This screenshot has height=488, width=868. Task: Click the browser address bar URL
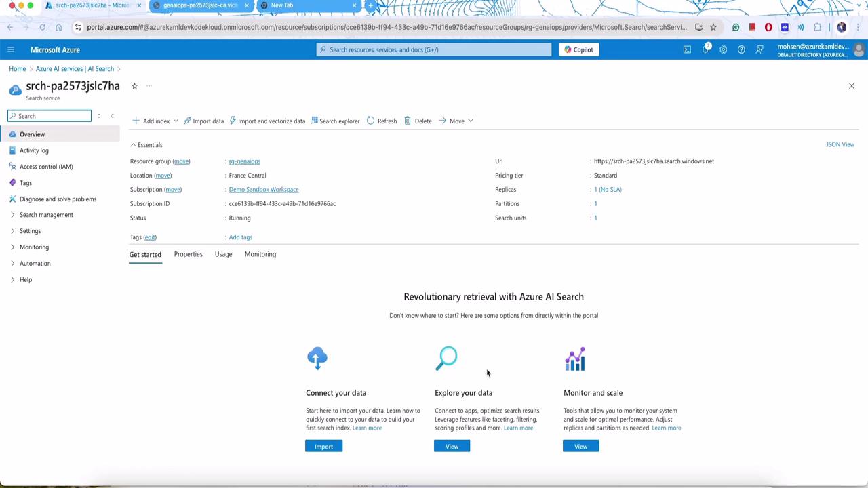387,27
